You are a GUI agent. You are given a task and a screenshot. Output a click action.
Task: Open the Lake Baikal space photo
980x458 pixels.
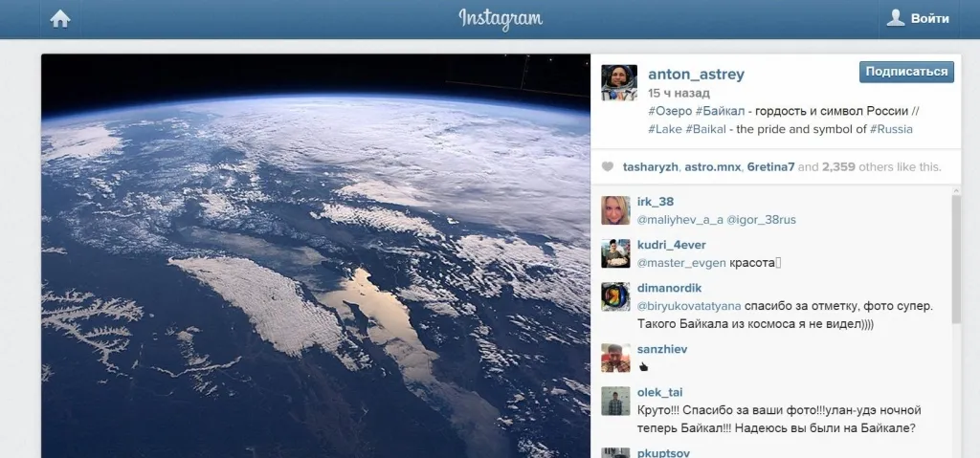point(316,256)
